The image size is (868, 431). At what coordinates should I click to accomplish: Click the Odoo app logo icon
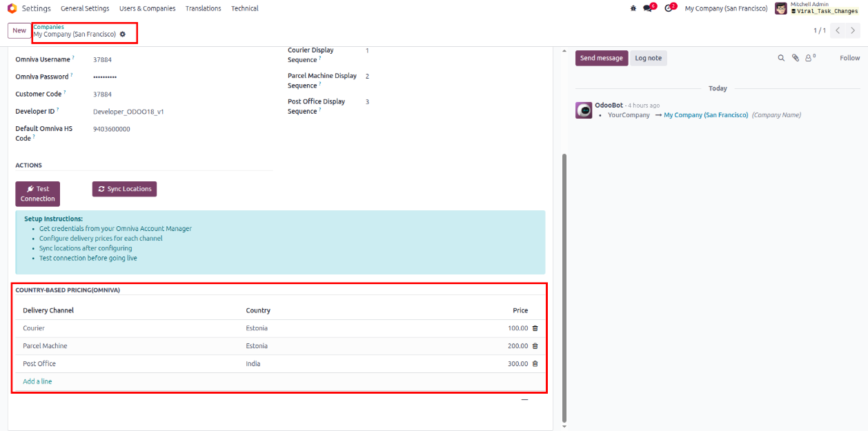pyautogui.click(x=12, y=8)
